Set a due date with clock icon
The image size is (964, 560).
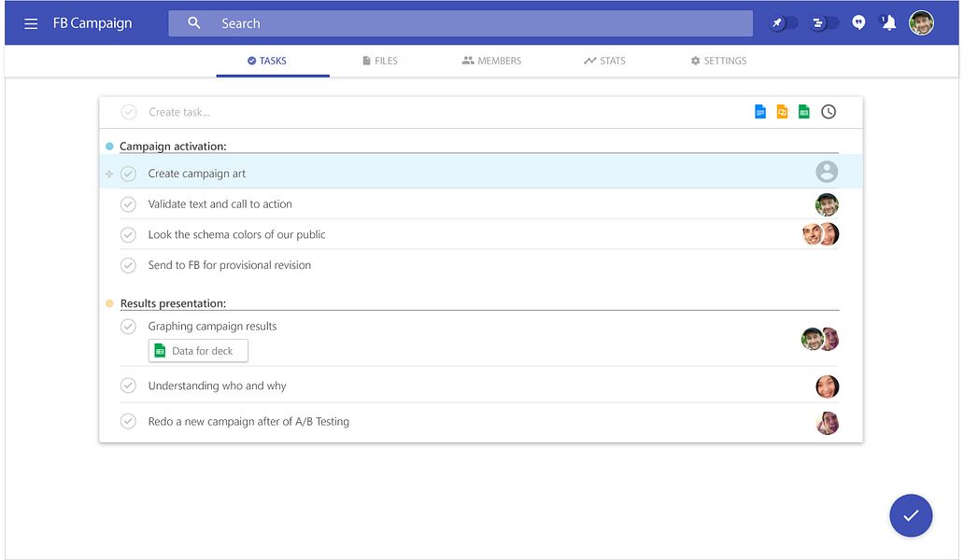(x=829, y=112)
